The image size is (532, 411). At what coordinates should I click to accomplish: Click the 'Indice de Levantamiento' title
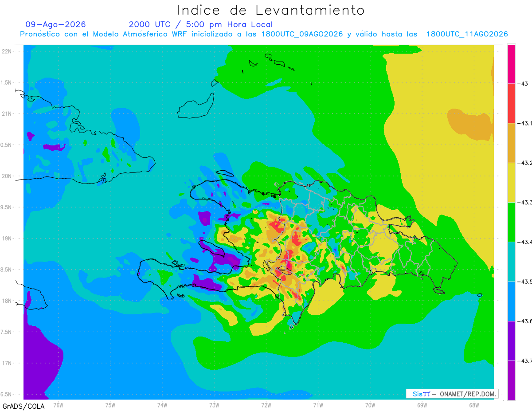click(x=271, y=10)
